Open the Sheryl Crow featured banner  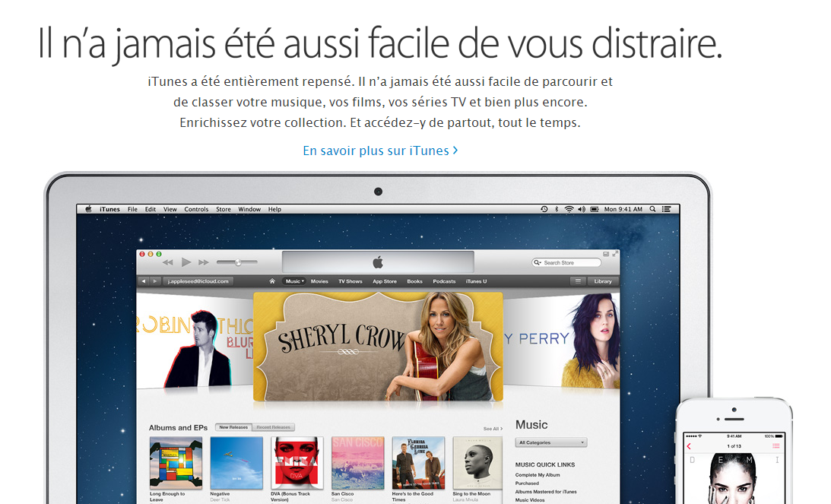coord(378,347)
